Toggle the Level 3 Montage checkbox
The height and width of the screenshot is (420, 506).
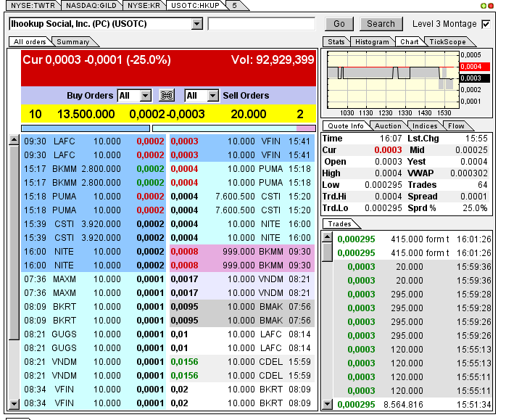tap(486, 24)
